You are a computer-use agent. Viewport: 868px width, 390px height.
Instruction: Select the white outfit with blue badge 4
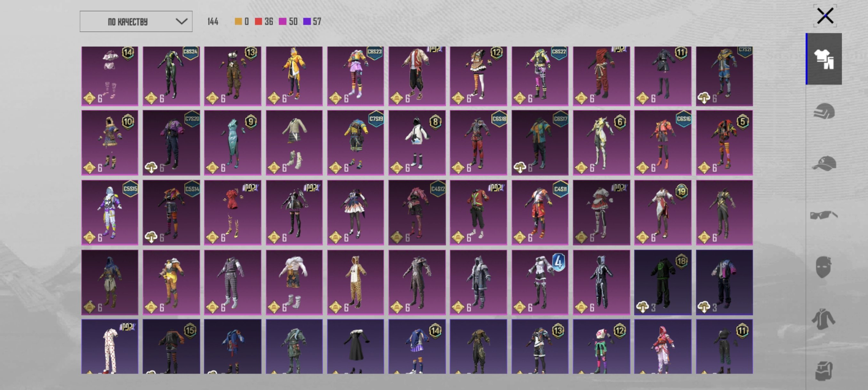click(540, 282)
